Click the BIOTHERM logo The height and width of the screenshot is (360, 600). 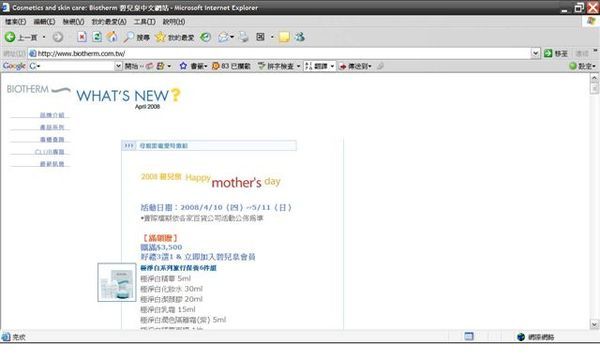pyautogui.click(x=38, y=90)
